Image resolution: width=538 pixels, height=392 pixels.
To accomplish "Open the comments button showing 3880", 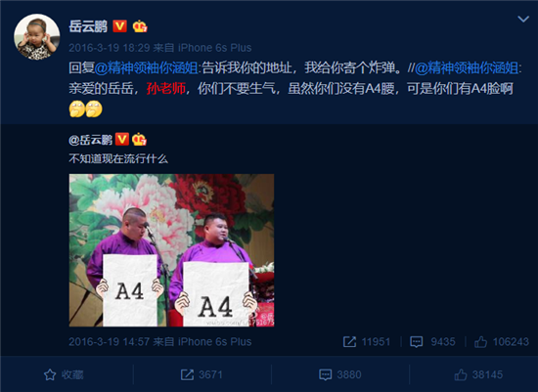I will (x=340, y=374).
